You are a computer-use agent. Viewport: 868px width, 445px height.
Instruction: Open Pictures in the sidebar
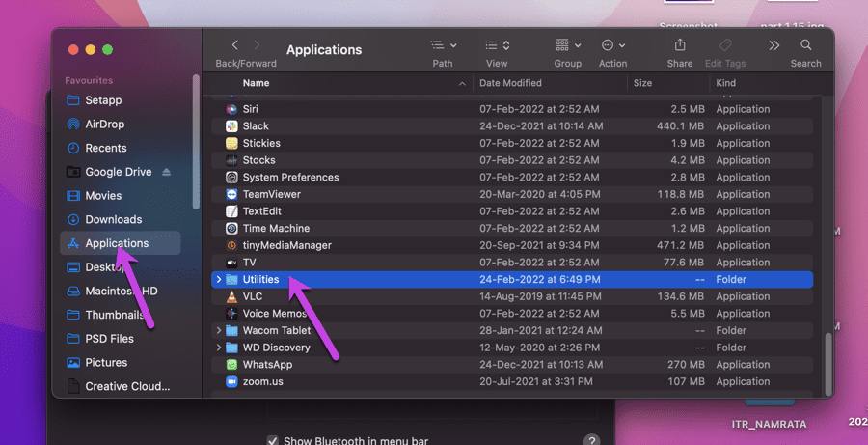pyautogui.click(x=106, y=362)
